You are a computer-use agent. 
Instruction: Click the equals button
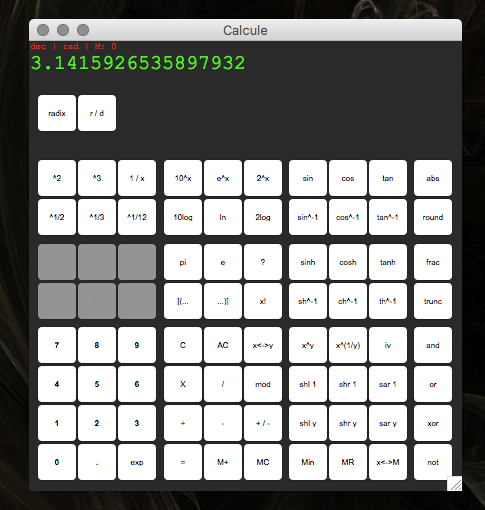click(x=183, y=462)
